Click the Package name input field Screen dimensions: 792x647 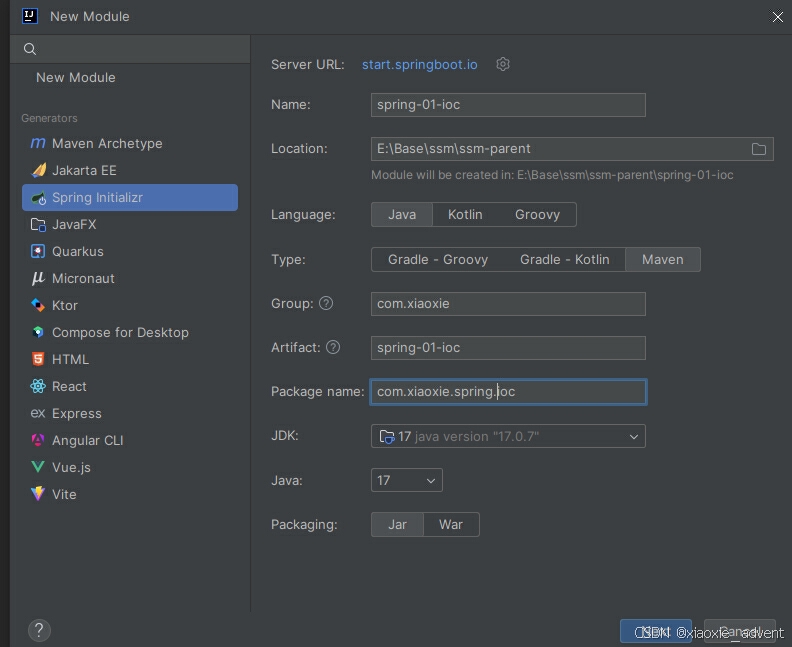508,392
